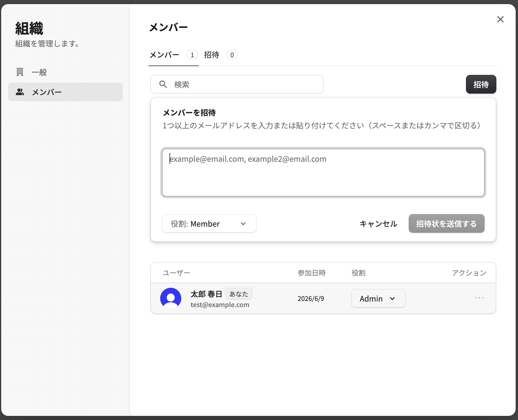
Task: Click the name 太郎 春日
Action: 206,294
